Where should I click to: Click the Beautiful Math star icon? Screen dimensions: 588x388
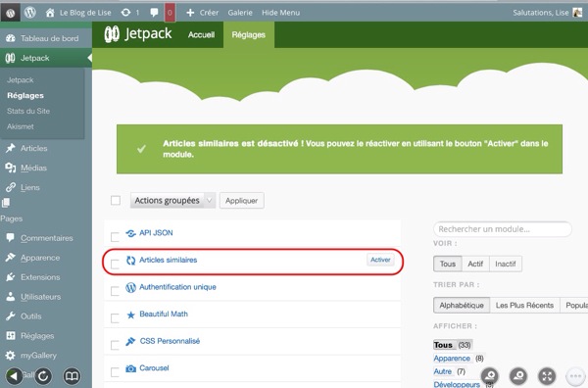coord(130,315)
